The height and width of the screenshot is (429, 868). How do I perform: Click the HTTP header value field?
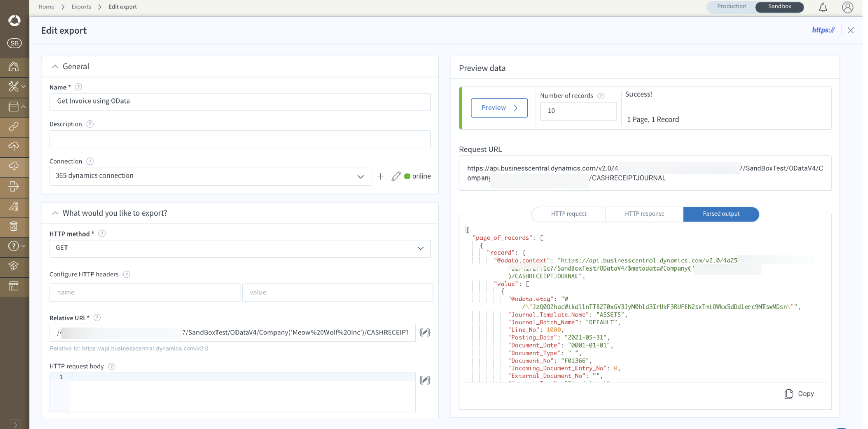tap(337, 292)
